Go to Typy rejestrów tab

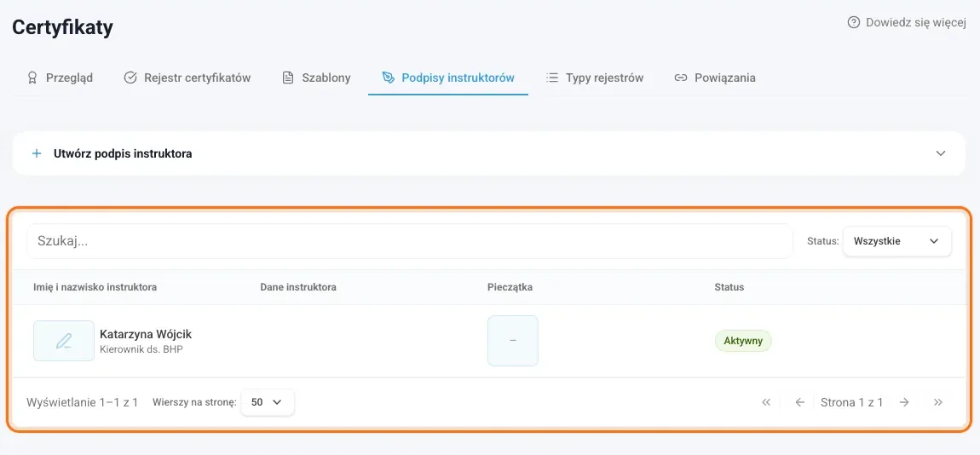[x=594, y=78]
